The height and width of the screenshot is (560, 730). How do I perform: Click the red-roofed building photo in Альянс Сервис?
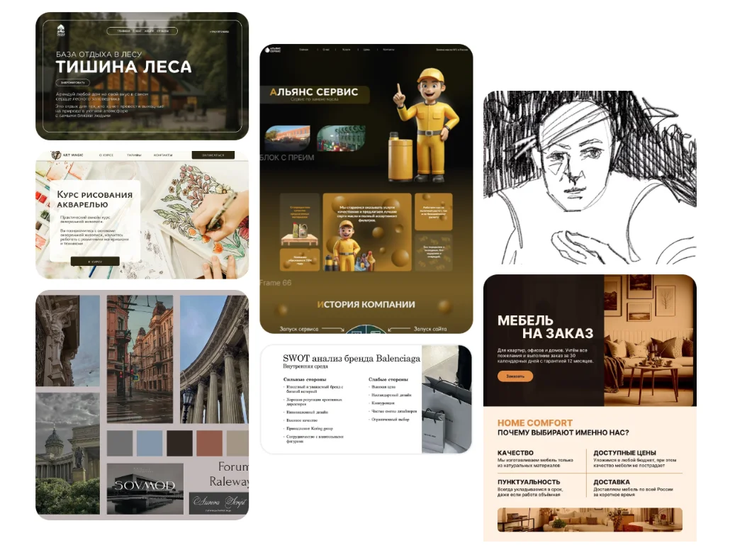point(287,138)
